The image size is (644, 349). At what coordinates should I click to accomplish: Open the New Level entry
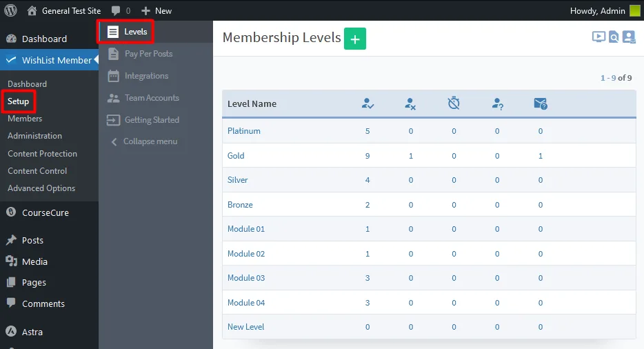tap(245, 326)
